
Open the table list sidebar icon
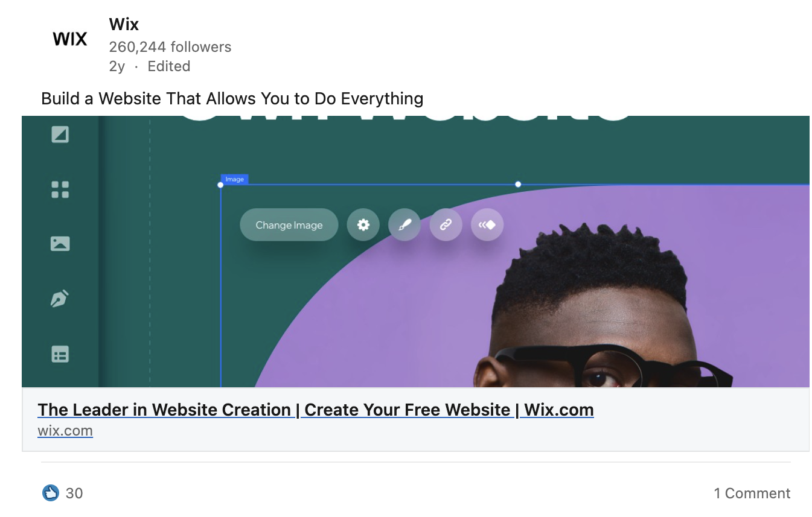(x=60, y=354)
